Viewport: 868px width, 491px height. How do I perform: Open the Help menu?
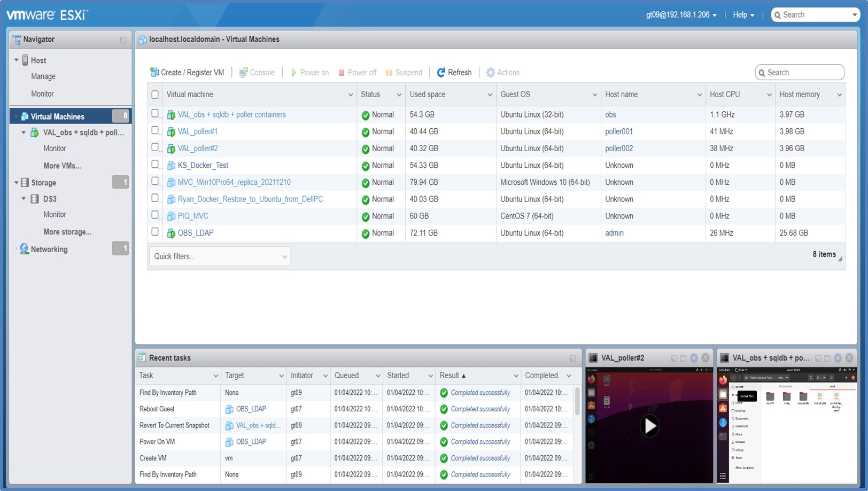[743, 15]
